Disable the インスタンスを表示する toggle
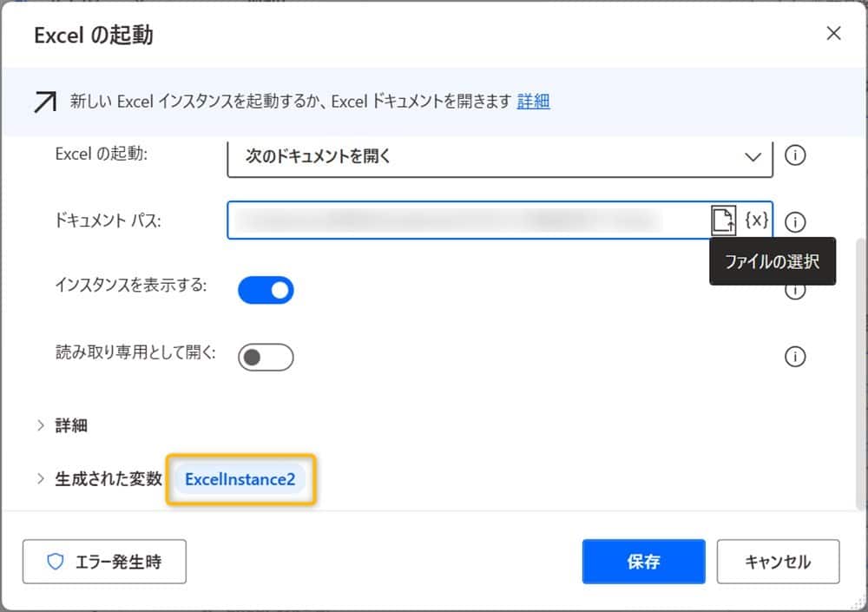 click(x=266, y=290)
